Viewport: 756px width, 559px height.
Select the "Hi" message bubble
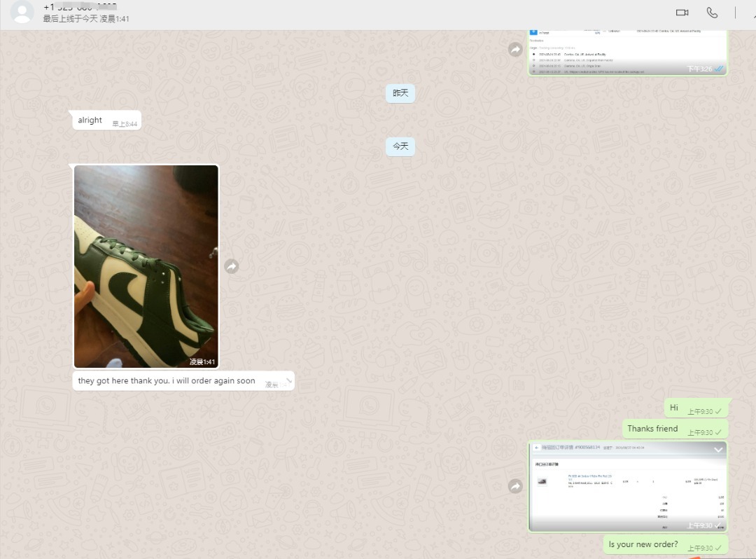click(x=673, y=408)
